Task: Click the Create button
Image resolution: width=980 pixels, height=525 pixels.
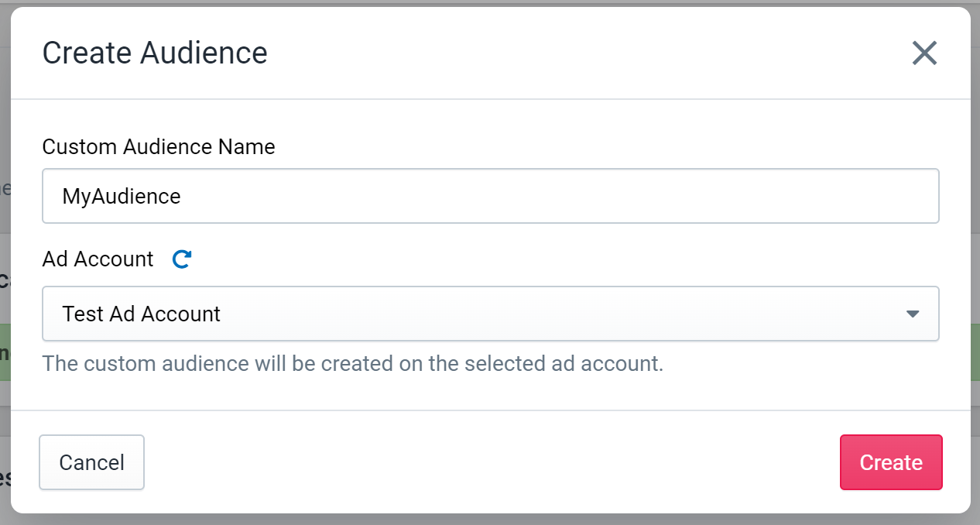Action: 891,462
